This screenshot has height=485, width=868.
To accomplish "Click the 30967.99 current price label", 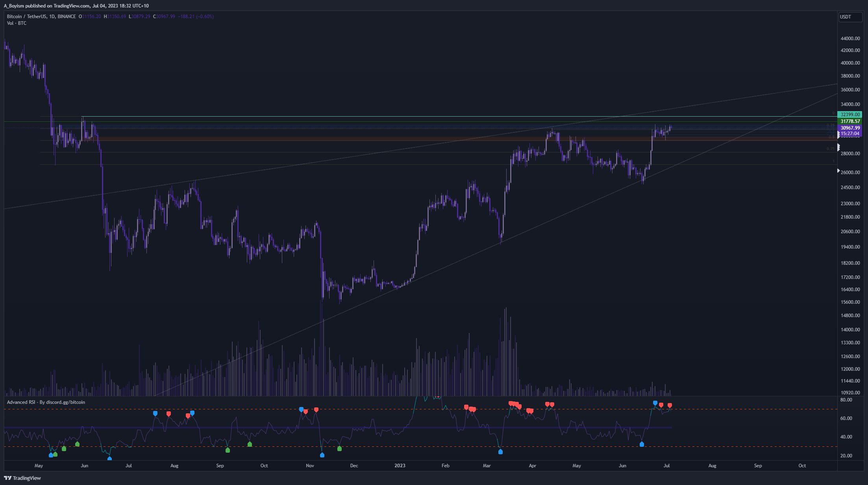I will (850, 128).
